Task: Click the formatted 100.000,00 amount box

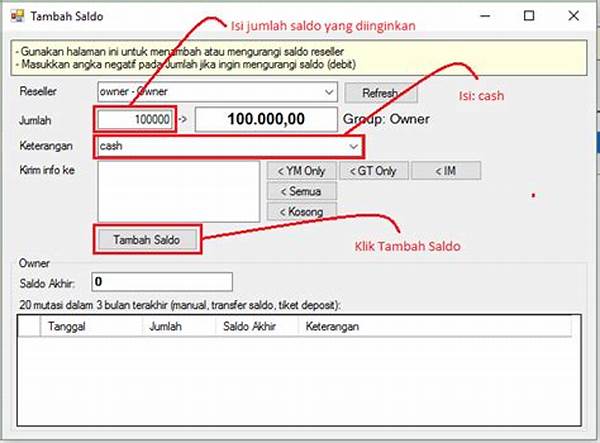Action: click(x=265, y=119)
